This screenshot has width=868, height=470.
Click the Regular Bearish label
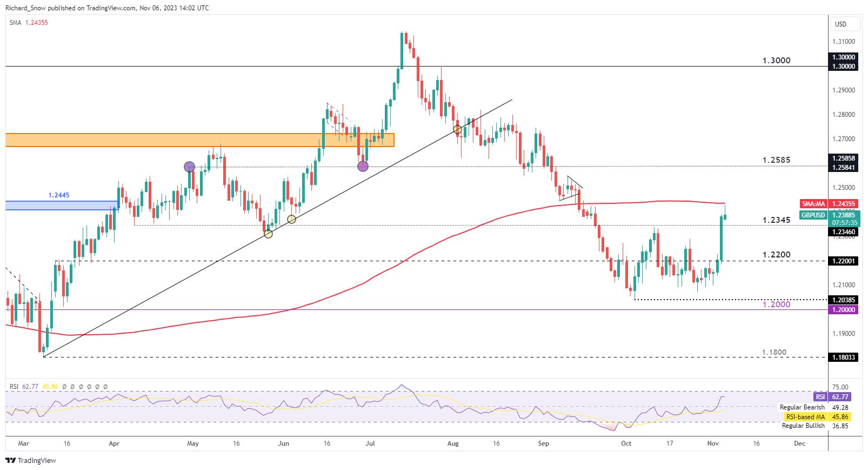pyautogui.click(x=802, y=407)
